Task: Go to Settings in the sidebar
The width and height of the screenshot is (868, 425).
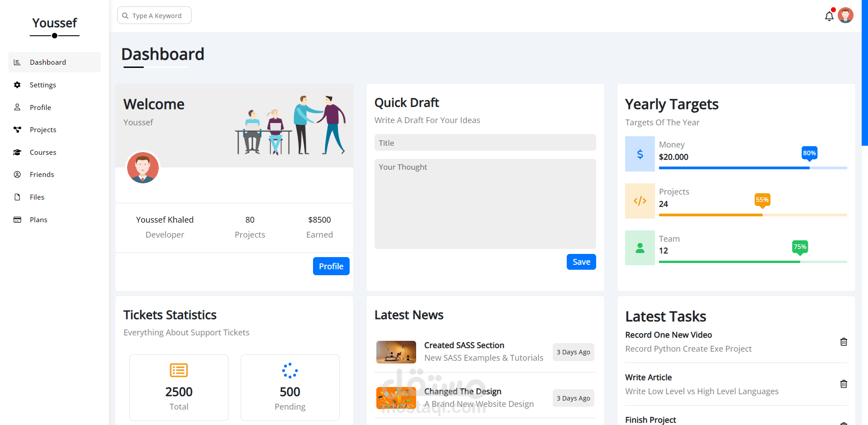Action: click(x=54, y=85)
